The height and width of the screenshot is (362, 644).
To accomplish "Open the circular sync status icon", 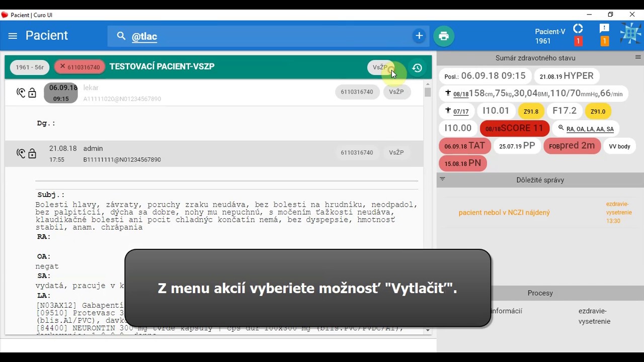I will (x=578, y=29).
